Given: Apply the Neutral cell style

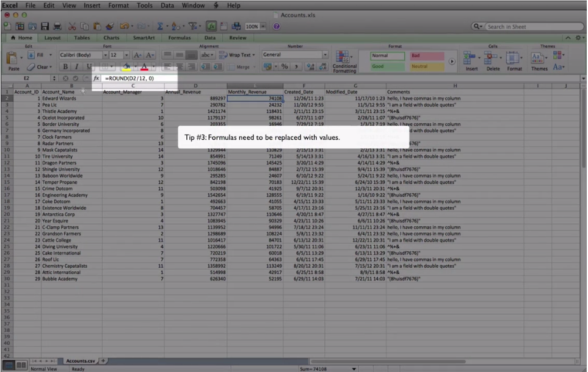Looking at the screenshot, I should tap(427, 66).
